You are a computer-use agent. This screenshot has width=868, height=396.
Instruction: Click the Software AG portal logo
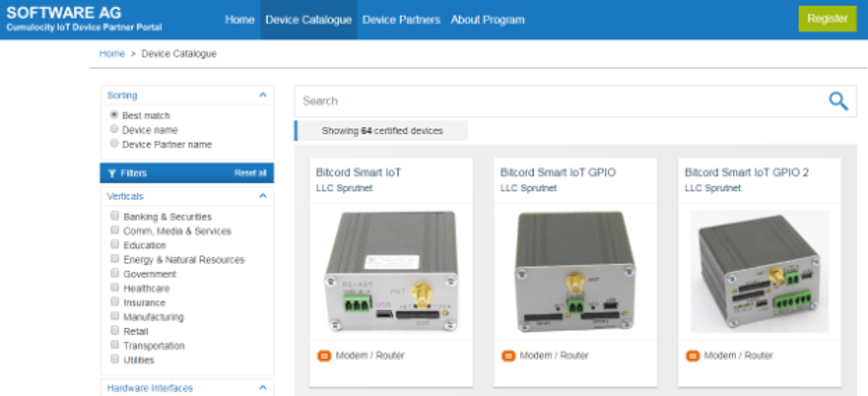pos(84,19)
